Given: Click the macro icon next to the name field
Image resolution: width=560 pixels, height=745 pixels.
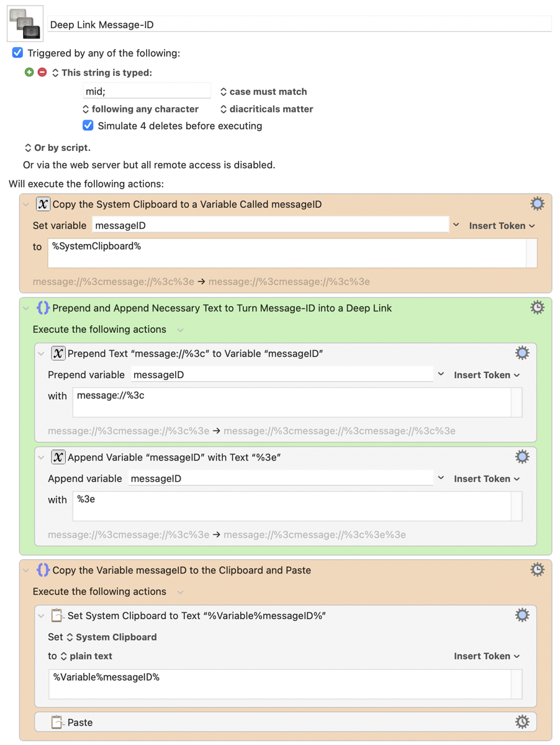Looking at the screenshot, I should click(x=25, y=24).
